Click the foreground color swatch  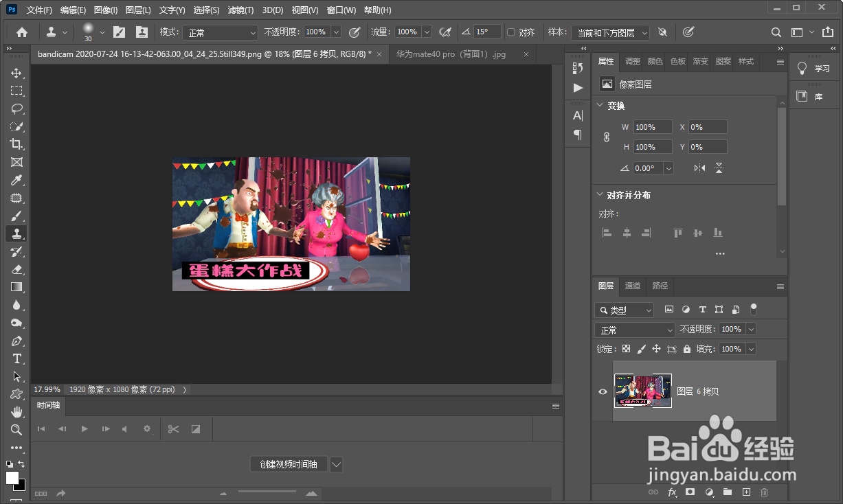tap(12, 477)
